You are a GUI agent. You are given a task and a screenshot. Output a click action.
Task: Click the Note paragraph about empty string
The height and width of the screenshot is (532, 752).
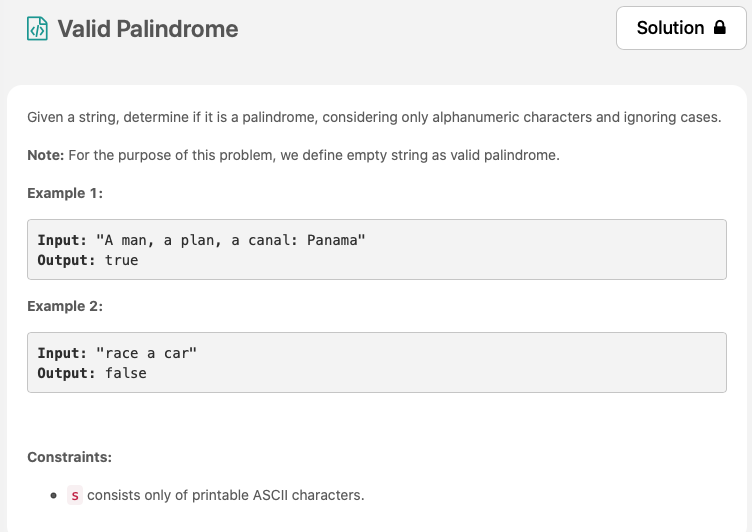tap(294, 155)
